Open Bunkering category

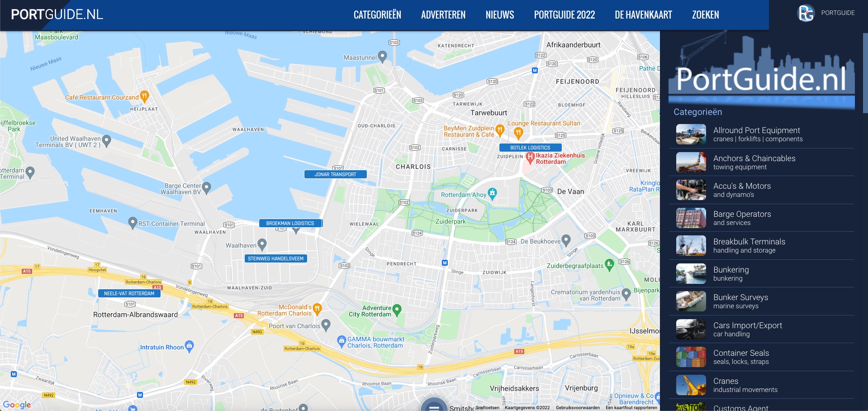(761, 274)
